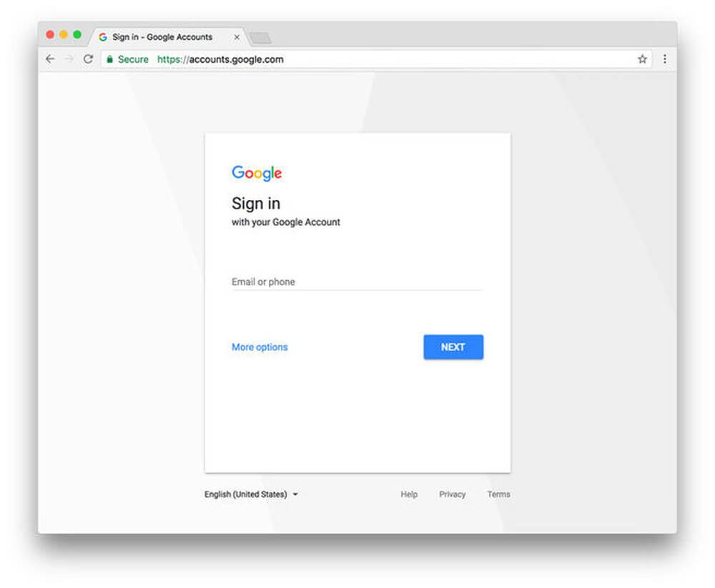Click the browser back arrow
Viewport: 715px width, 588px height.
coord(49,59)
